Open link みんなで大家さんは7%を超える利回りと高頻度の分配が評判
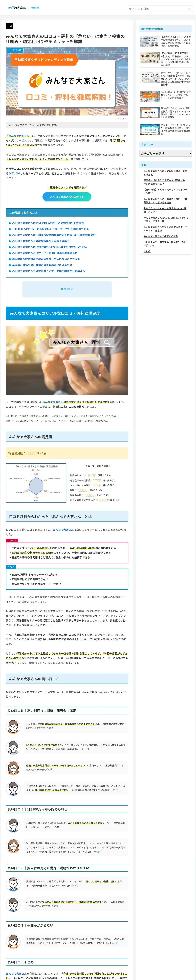The height and width of the screenshot is (980, 196). tap(48, 223)
